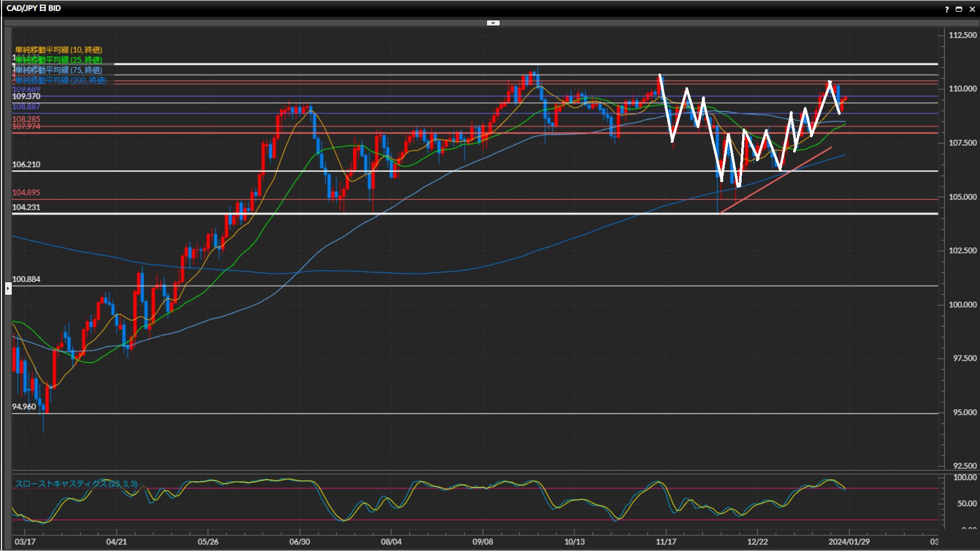
Task: Select the 94.960 horizontal line label
Action: pyautogui.click(x=24, y=407)
